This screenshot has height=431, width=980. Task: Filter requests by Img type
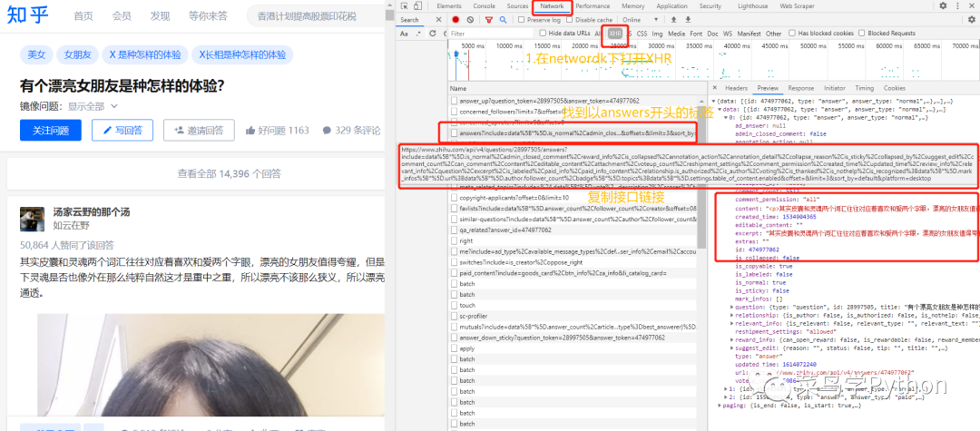tap(658, 33)
